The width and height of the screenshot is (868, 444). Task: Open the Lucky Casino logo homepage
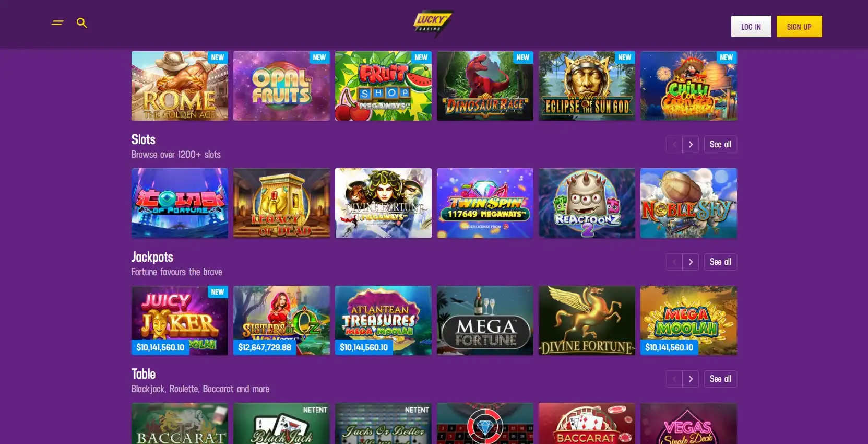pos(433,24)
